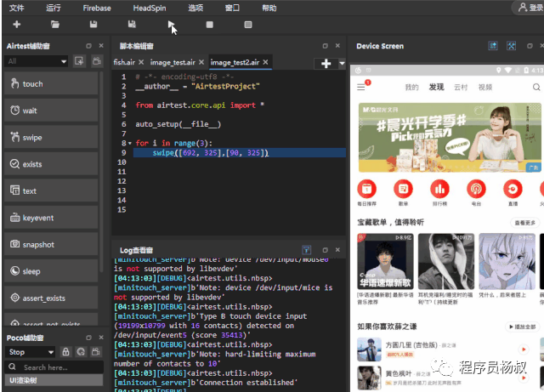Click the log filter icon

[307, 249]
